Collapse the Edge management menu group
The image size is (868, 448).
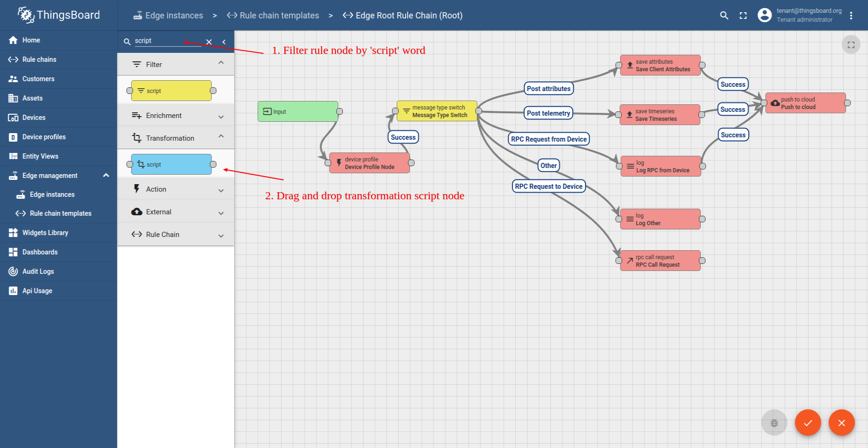106,175
